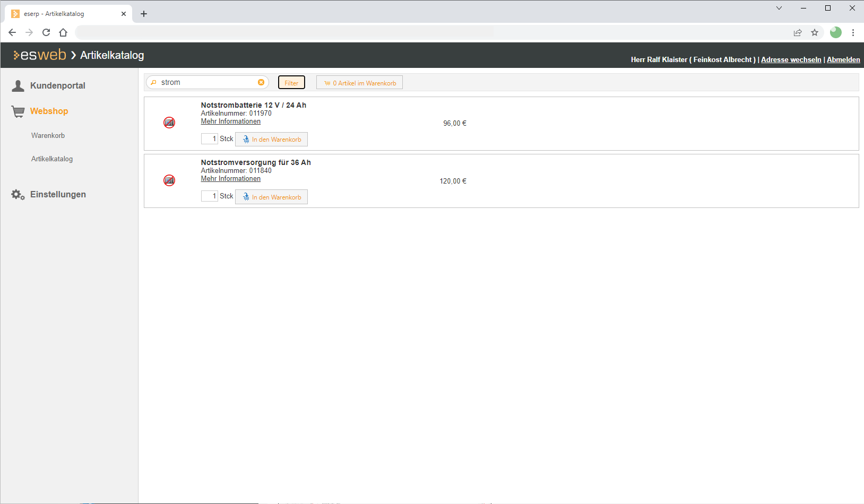Go back with the browser back arrow

(x=12, y=32)
